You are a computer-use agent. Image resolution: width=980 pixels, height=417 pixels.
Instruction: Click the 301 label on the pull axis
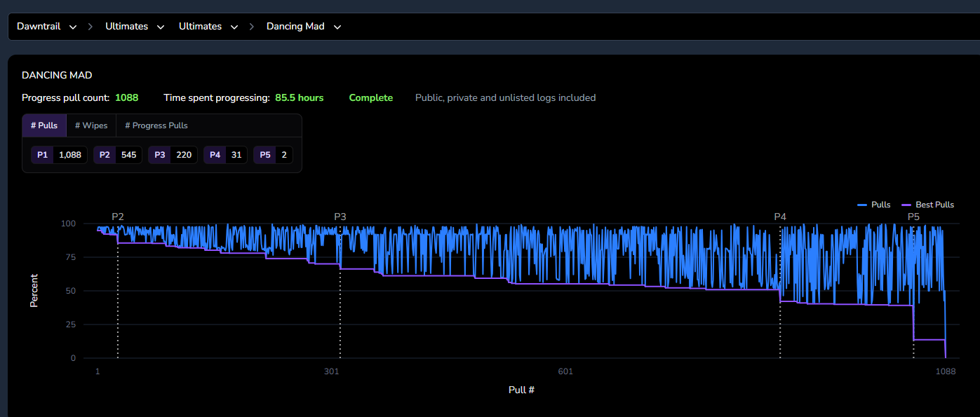pos(332,371)
